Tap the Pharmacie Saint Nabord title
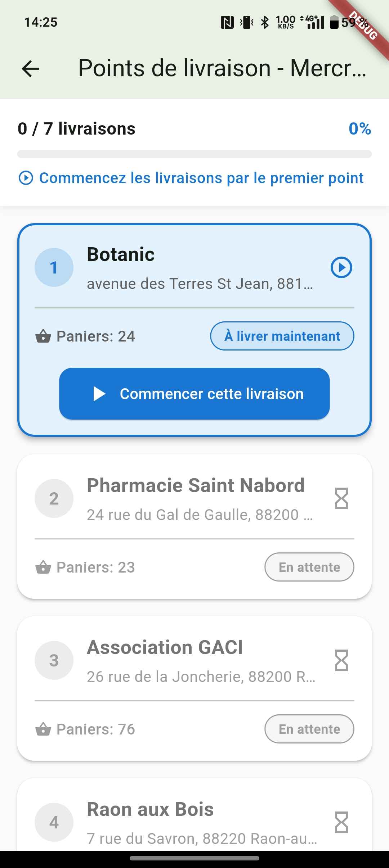 tap(196, 485)
